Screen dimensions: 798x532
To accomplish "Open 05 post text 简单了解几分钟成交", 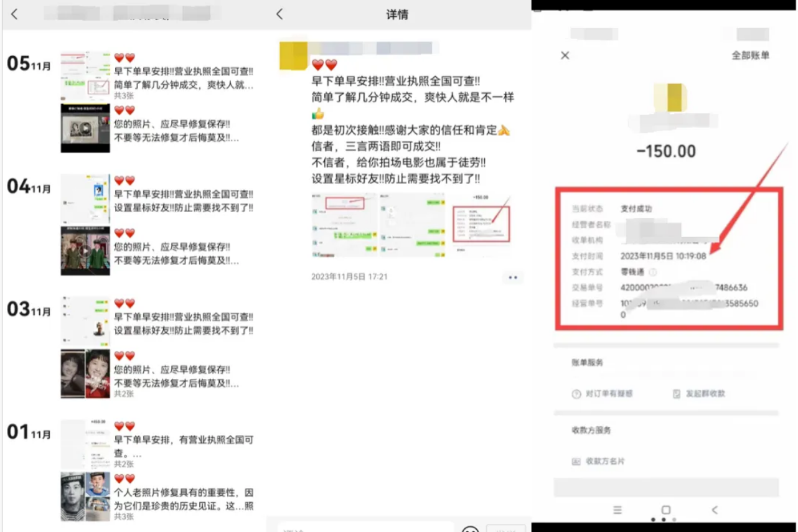I will coord(184,85).
